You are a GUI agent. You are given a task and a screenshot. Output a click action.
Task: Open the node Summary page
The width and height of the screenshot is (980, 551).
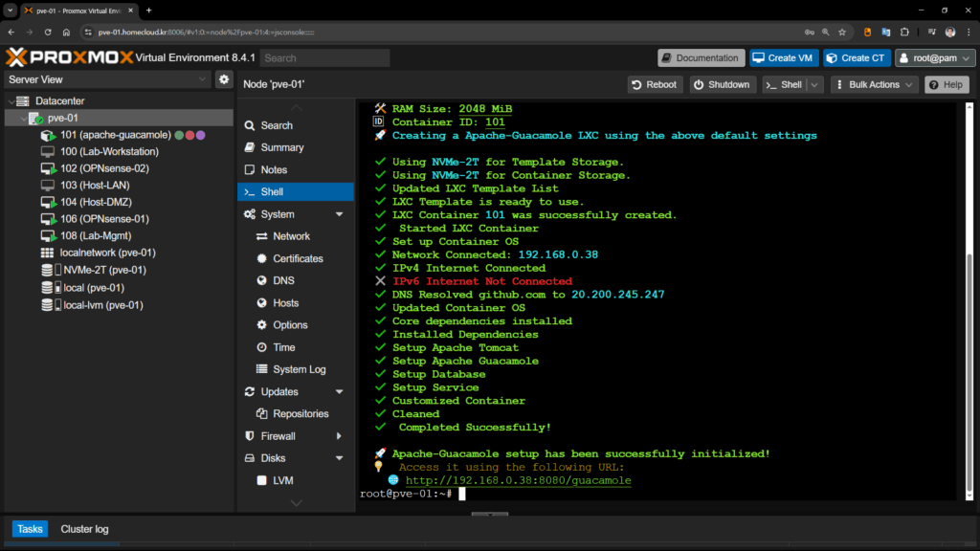[281, 147]
